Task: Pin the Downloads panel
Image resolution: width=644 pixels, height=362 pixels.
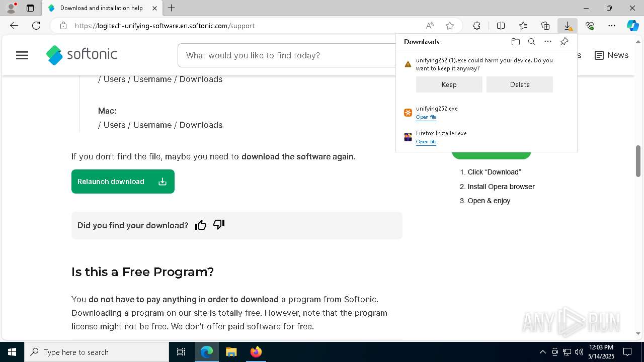Action: (x=564, y=42)
